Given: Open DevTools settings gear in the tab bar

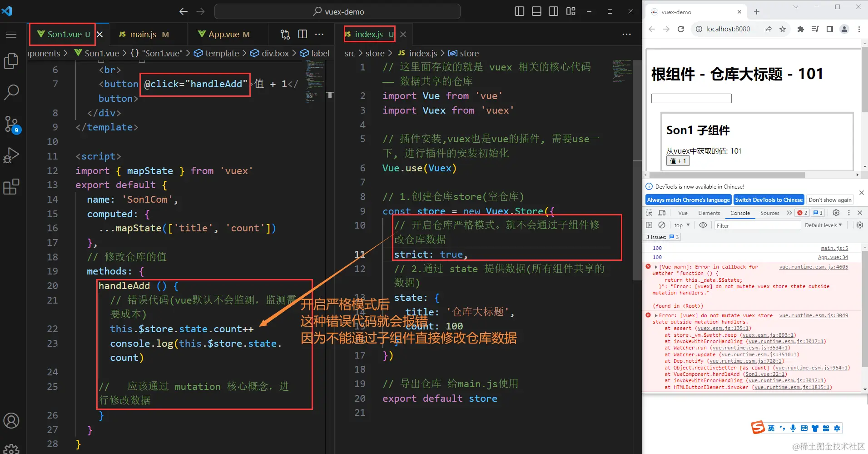Looking at the screenshot, I should [x=836, y=213].
